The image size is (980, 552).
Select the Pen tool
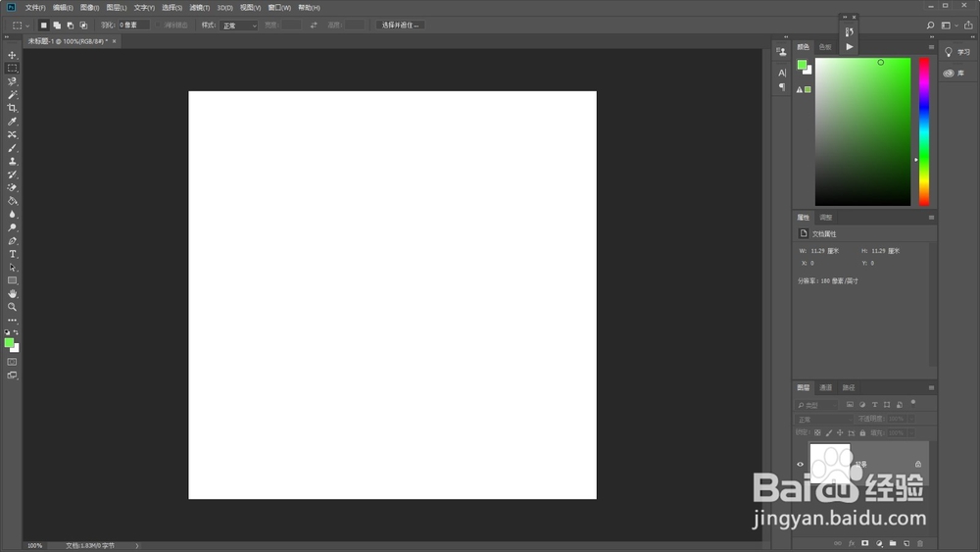pos(12,240)
